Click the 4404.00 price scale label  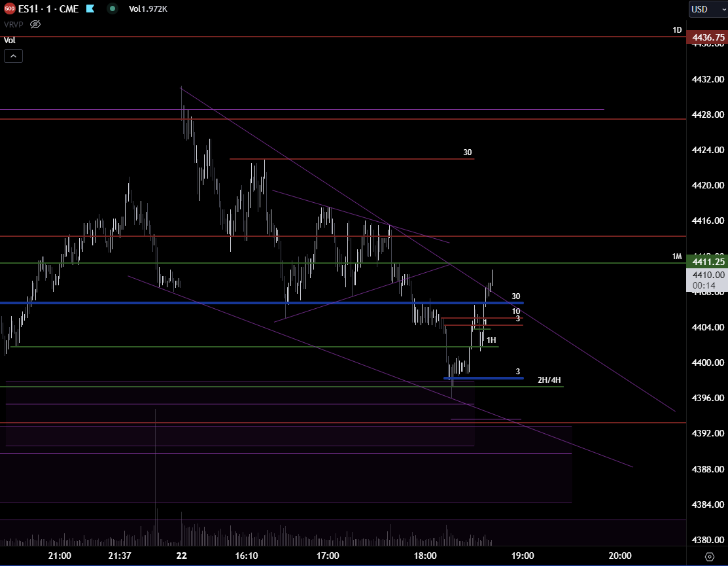click(708, 327)
